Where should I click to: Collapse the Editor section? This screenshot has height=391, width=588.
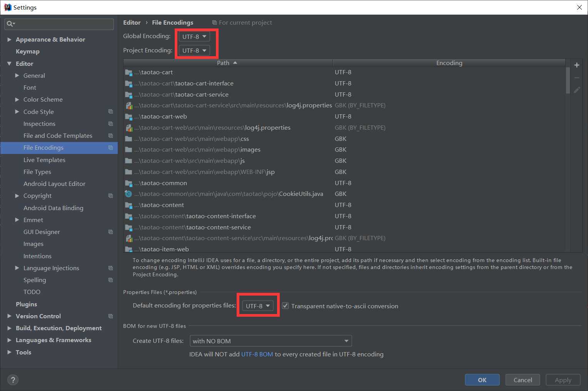tap(9, 63)
